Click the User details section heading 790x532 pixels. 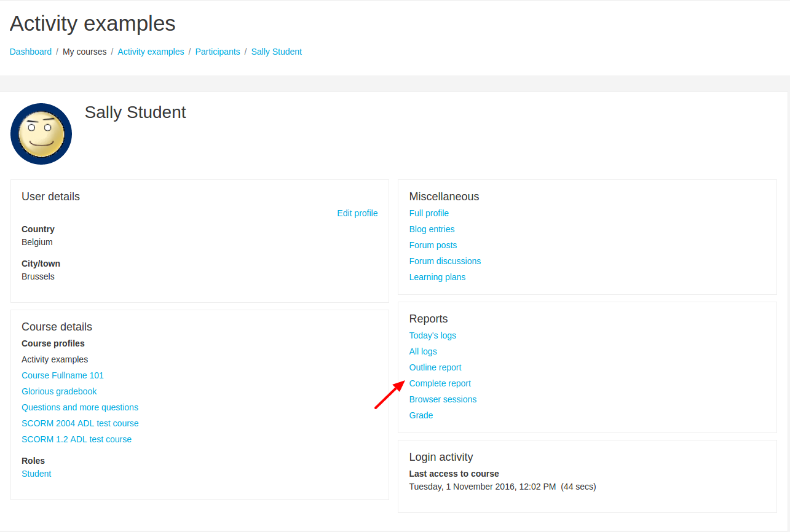(x=50, y=197)
